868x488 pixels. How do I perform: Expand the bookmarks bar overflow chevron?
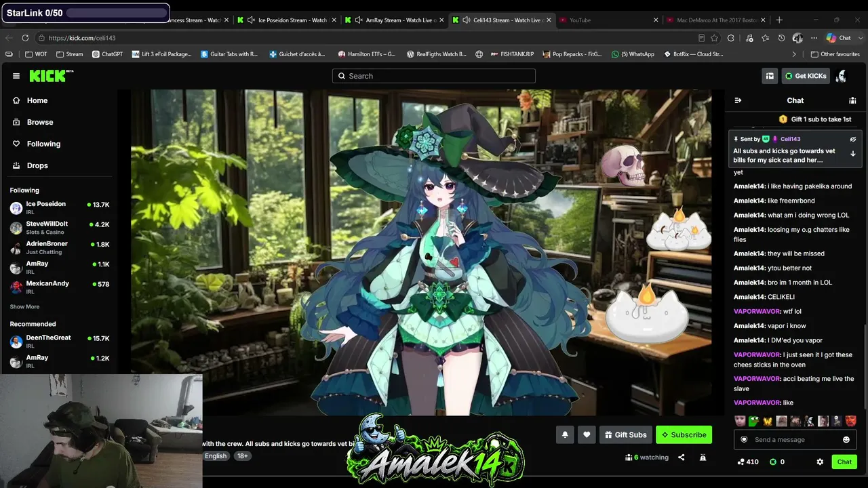tap(794, 54)
